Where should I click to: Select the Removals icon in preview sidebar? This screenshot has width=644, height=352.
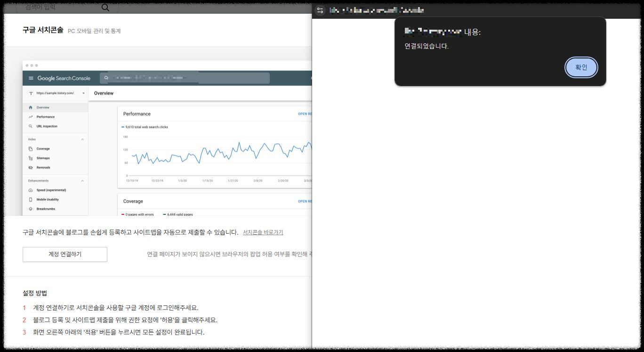click(x=31, y=168)
